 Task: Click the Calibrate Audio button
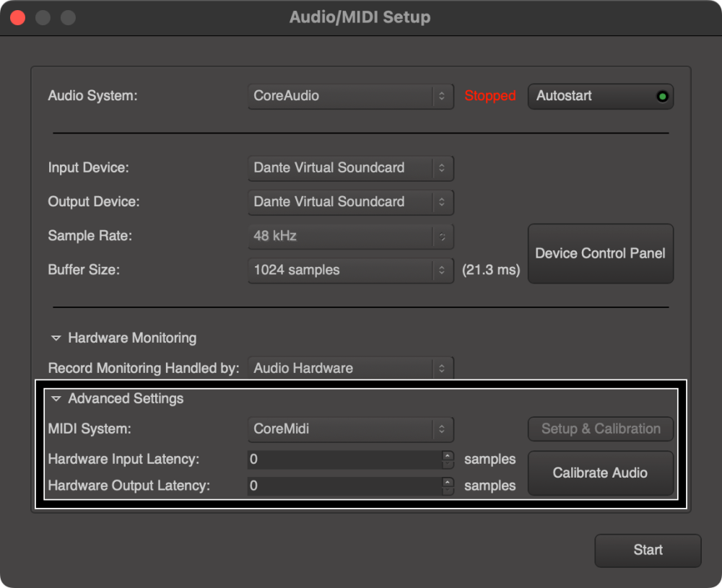pos(601,473)
